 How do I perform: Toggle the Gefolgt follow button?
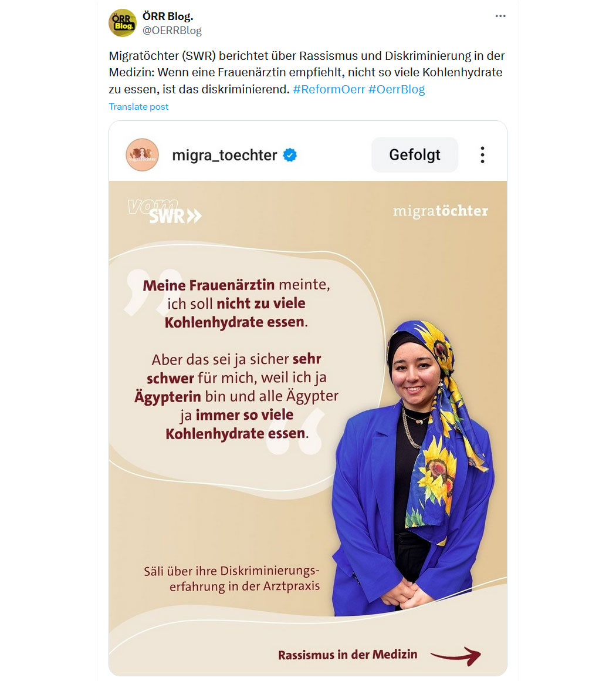tap(415, 154)
